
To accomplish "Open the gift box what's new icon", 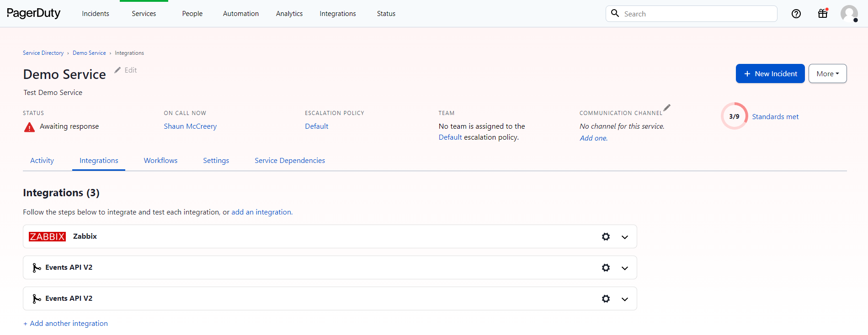I will point(823,13).
